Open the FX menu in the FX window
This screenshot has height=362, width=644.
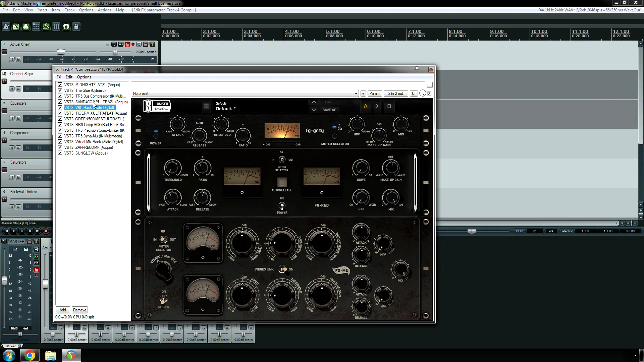tap(59, 77)
